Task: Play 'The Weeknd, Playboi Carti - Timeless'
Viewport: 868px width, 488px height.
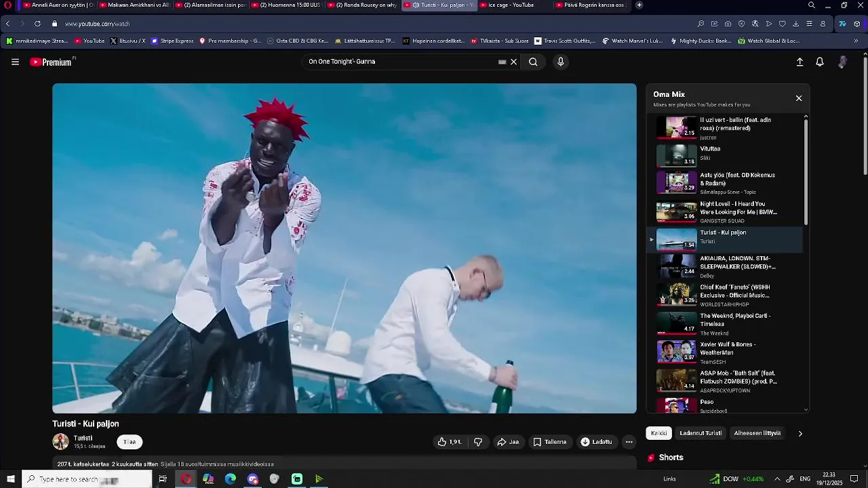Action: pyautogui.click(x=726, y=323)
